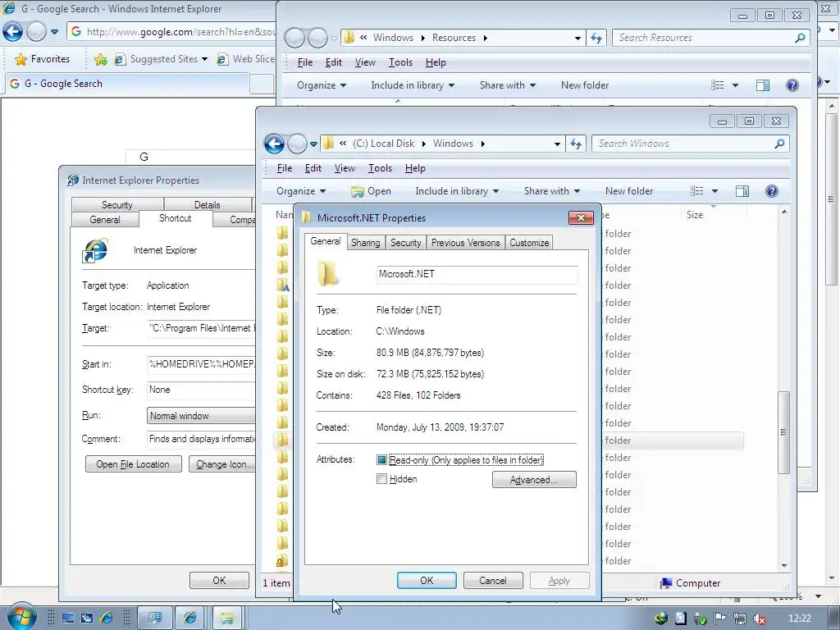840x630 pixels.
Task: Expand address history dropdown in Windows folder window
Action: (557, 144)
